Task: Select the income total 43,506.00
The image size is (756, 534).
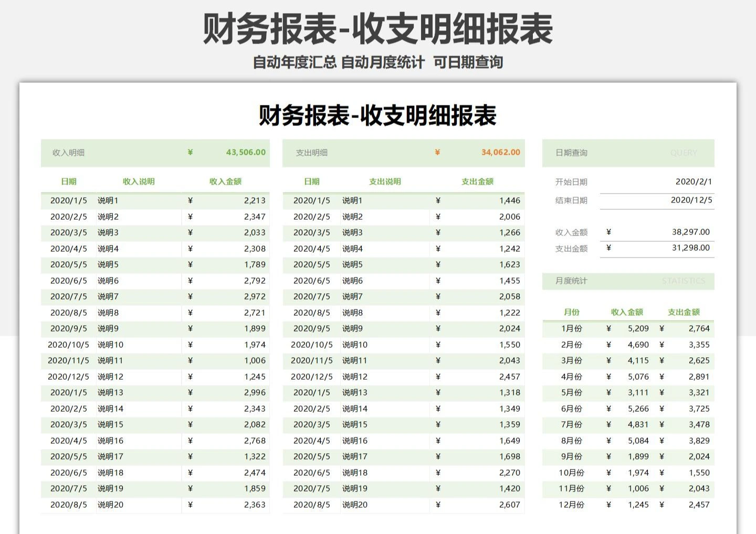Action: coord(245,152)
